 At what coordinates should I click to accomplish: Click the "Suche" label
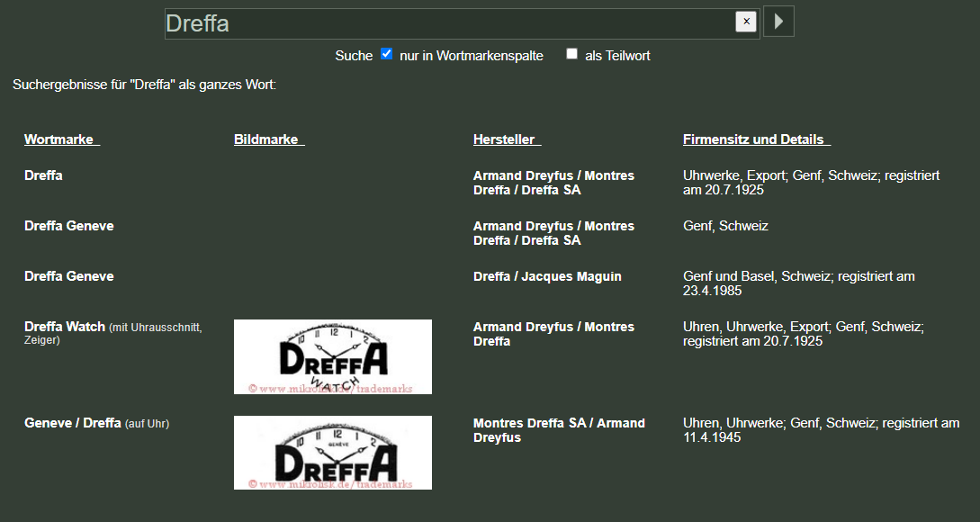coord(354,56)
